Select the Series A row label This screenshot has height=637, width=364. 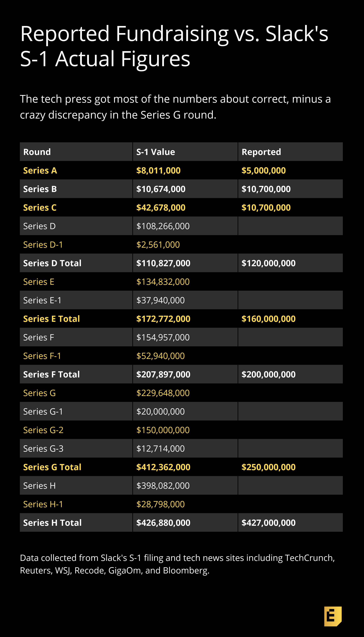tap(40, 170)
